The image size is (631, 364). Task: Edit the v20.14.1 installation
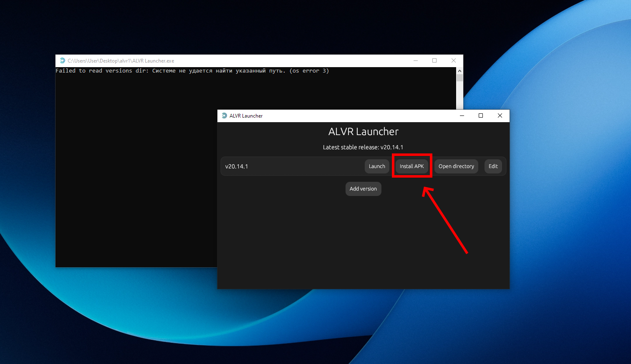(493, 166)
